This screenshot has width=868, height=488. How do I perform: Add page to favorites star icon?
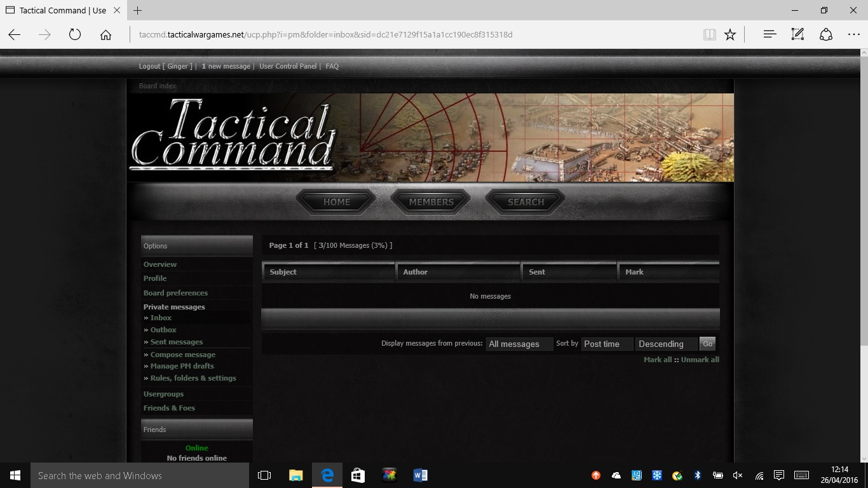pyautogui.click(x=730, y=35)
